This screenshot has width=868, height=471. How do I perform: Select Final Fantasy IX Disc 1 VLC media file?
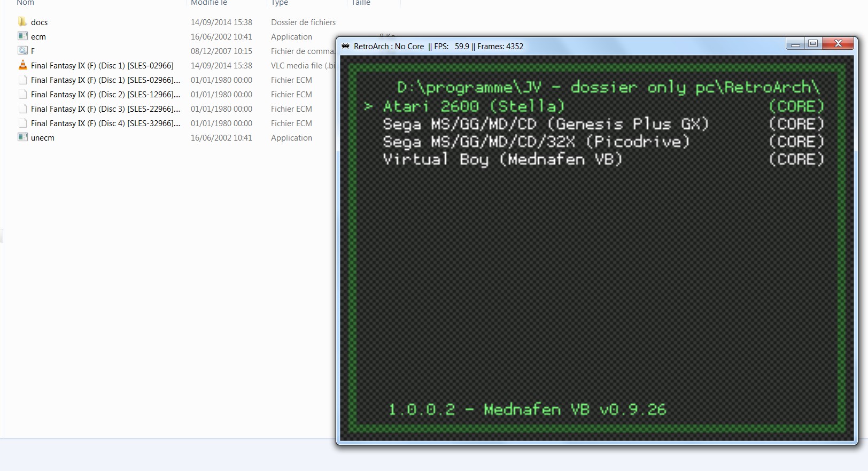click(102, 66)
